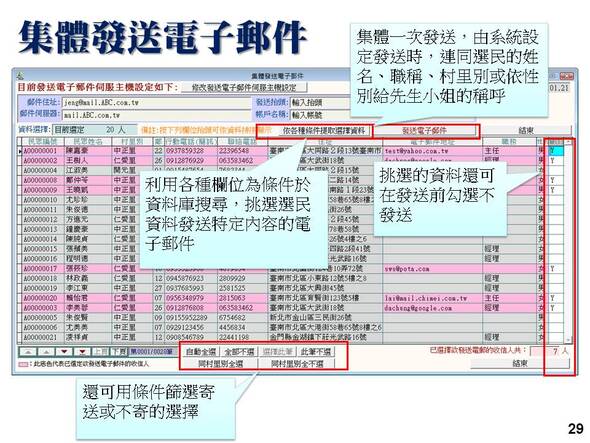Viewport: 590px width, 443px height.
Task: Click the name 林政義 in row A00000018
Action: click(x=77, y=279)
